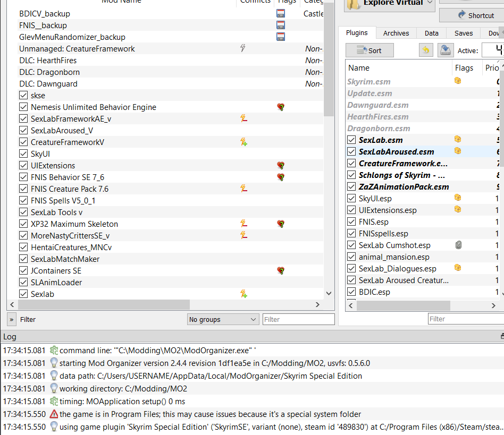Click the archive flag icon for SkyUI.esp

click(458, 198)
